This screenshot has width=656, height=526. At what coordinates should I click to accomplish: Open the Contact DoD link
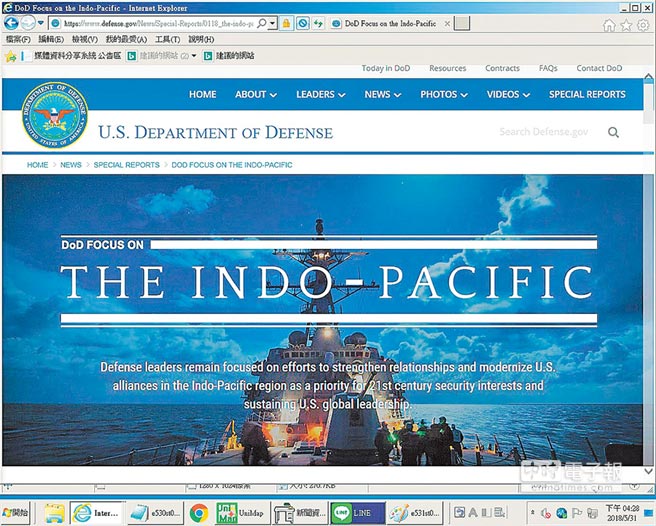[x=599, y=68]
